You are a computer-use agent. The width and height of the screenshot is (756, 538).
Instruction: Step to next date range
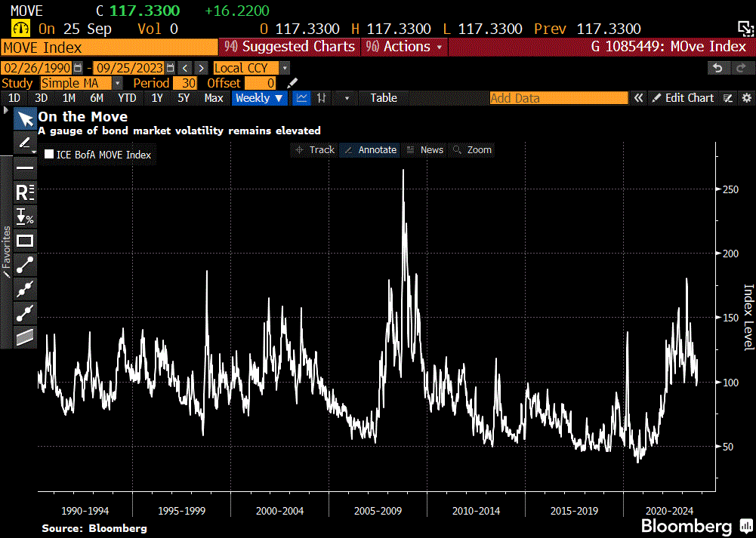pyautogui.click(x=202, y=68)
